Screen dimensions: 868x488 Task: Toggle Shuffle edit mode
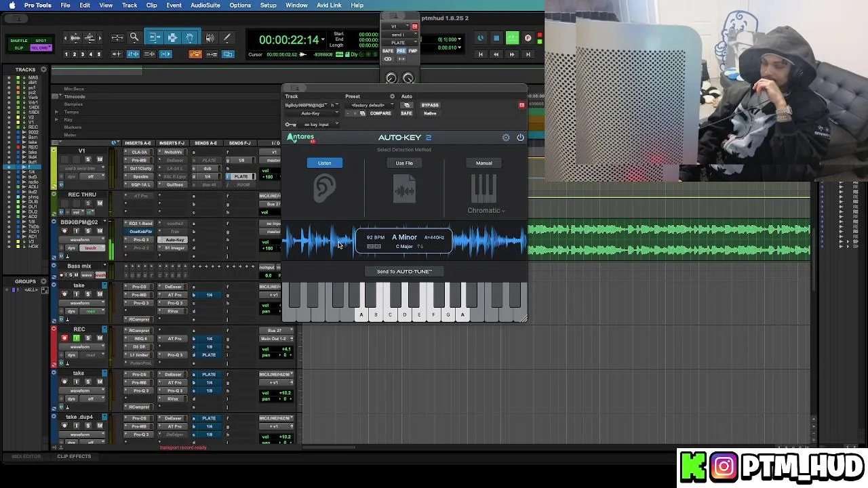coord(19,41)
